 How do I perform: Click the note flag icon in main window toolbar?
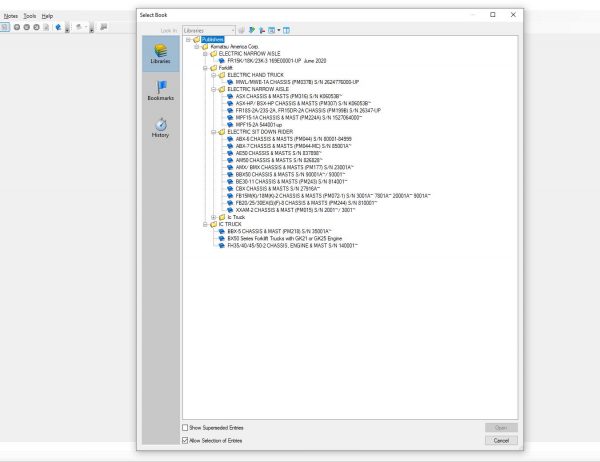coord(103,27)
